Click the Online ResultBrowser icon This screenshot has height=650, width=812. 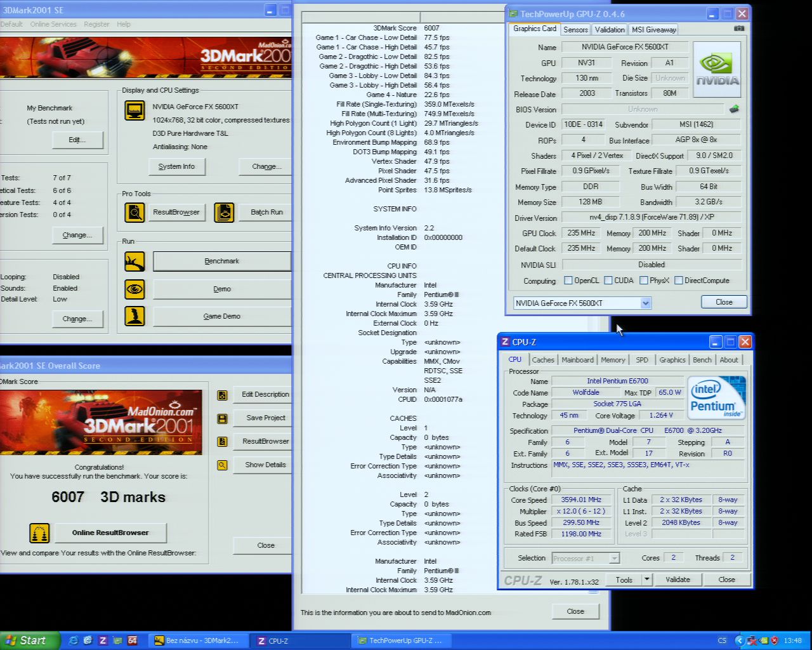(39, 533)
